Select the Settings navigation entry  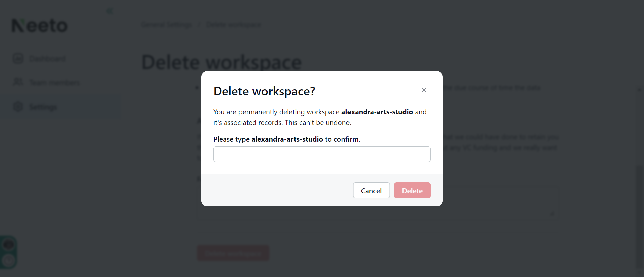[x=43, y=107]
